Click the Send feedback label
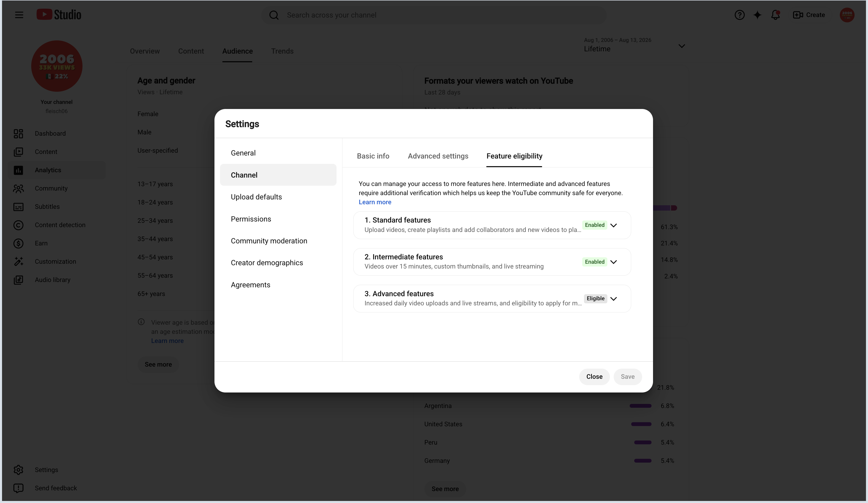The height and width of the screenshot is (503, 868). pyautogui.click(x=56, y=488)
